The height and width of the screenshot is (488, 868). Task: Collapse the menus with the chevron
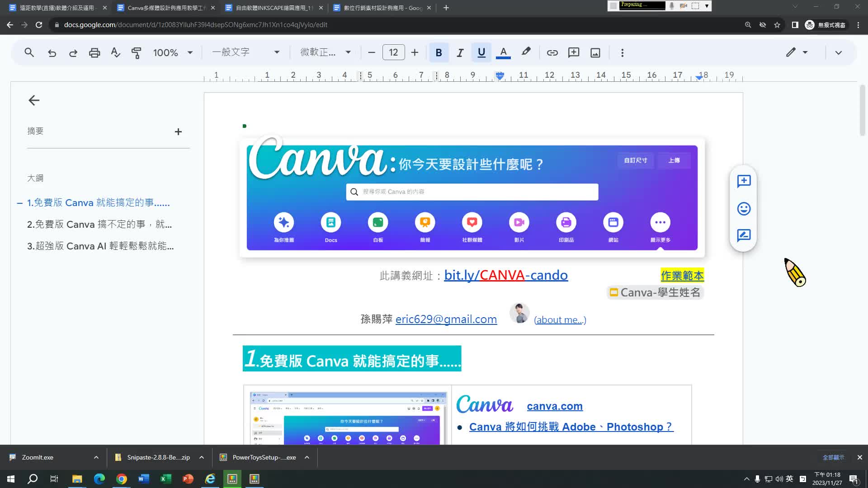pos(839,52)
